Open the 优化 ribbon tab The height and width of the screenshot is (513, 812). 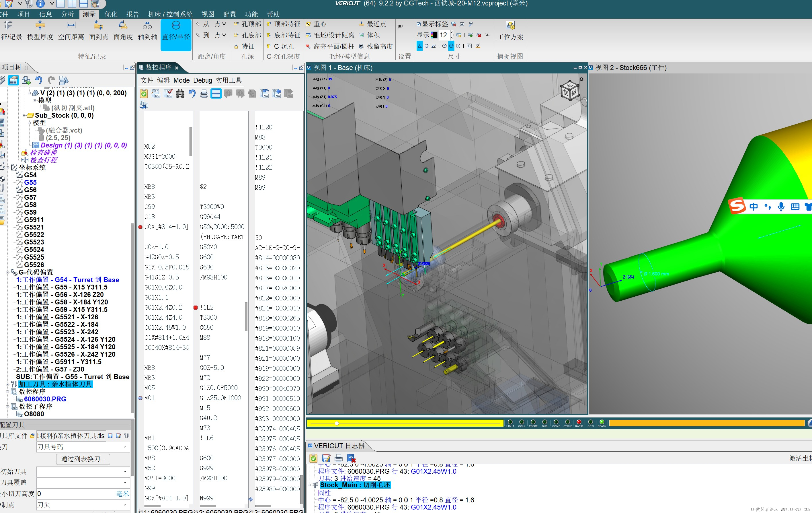[x=111, y=14]
